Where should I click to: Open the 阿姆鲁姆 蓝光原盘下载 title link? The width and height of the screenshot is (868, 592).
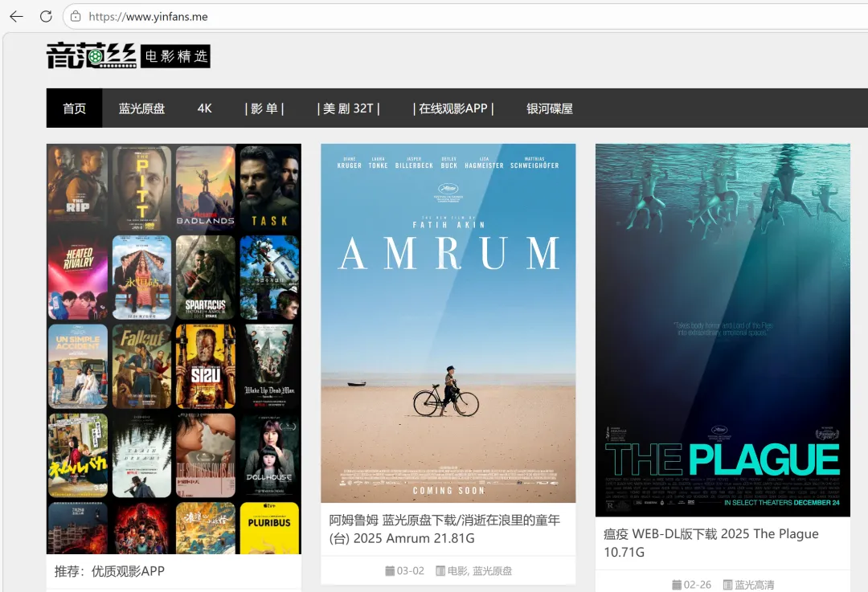(444, 529)
